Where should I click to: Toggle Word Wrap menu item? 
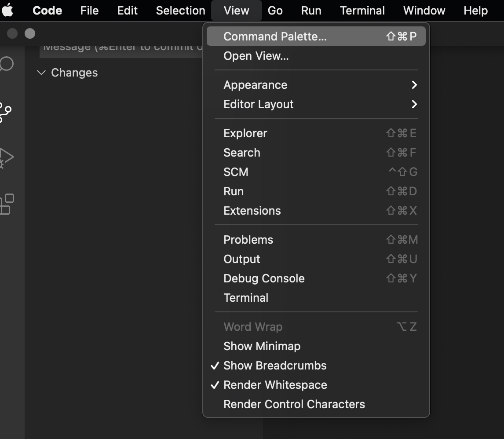pos(316,327)
